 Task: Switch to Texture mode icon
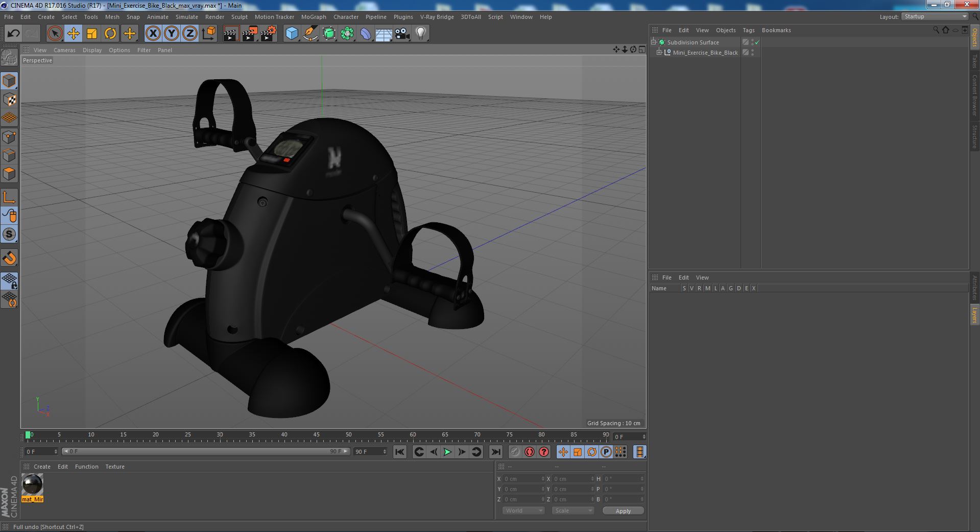pyautogui.click(x=9, y=100)
